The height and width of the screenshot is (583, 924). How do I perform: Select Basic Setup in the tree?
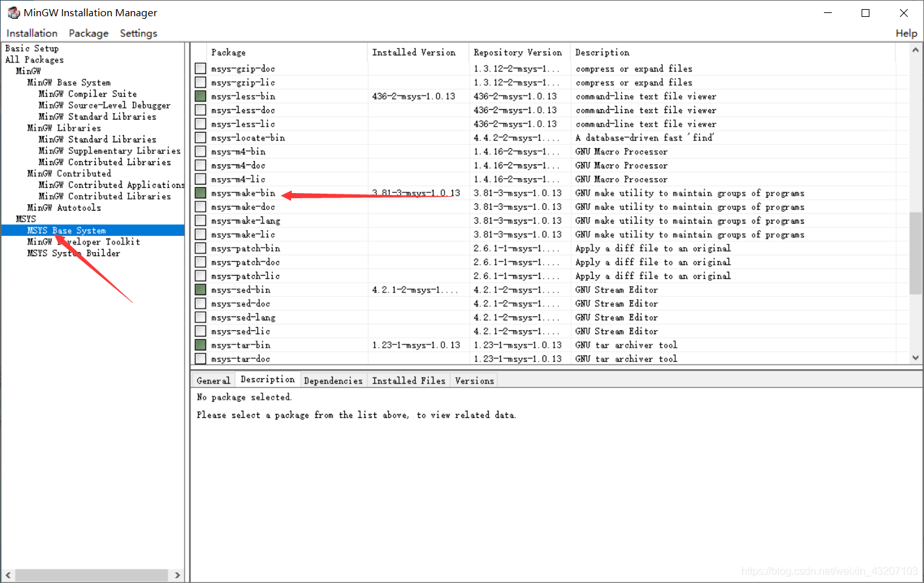point(32,48)
